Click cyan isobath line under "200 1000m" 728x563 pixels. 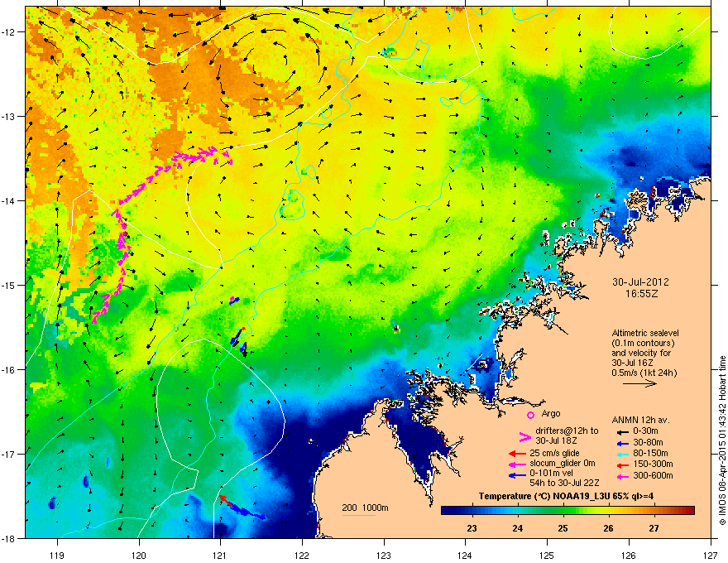coord(359,515)
